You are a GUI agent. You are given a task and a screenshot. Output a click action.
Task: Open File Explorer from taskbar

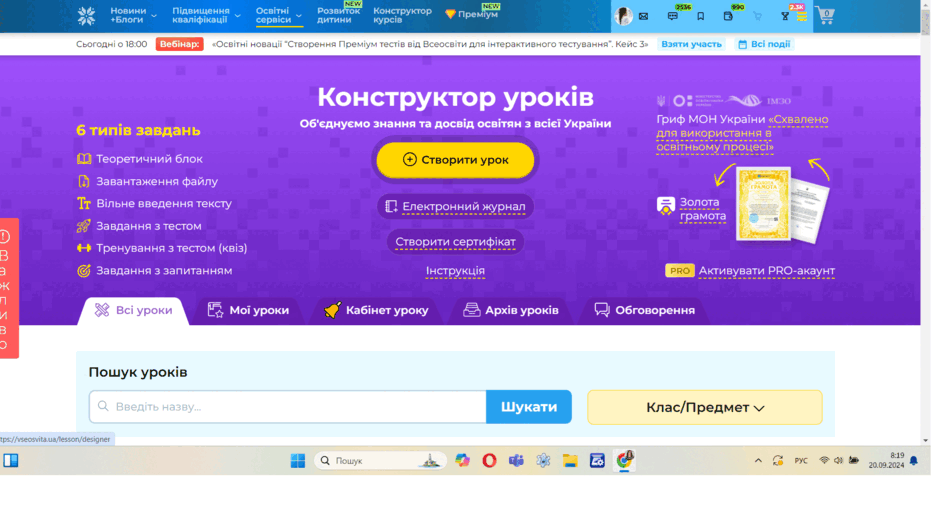[570, 461]
